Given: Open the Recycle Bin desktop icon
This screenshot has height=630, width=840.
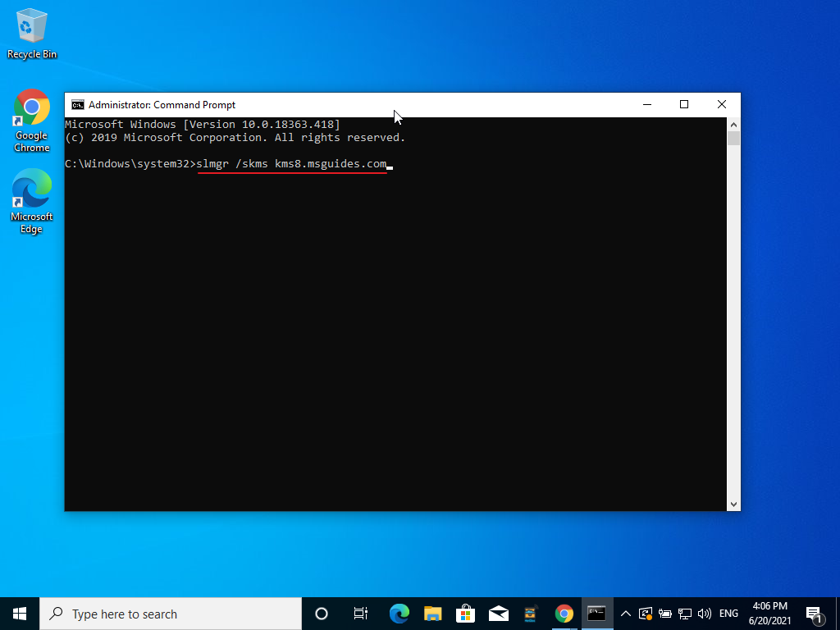Looking at the screenshot, I should coord(32,34).
